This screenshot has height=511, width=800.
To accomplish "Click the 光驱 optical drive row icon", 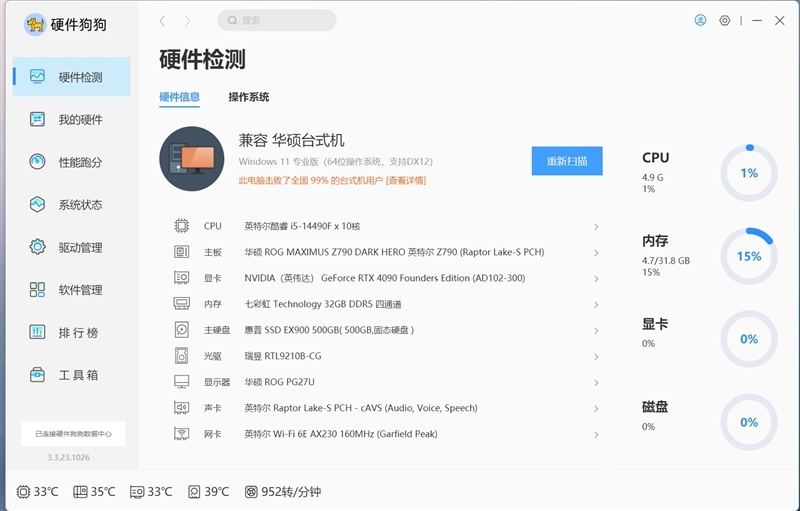I will 182,355.
